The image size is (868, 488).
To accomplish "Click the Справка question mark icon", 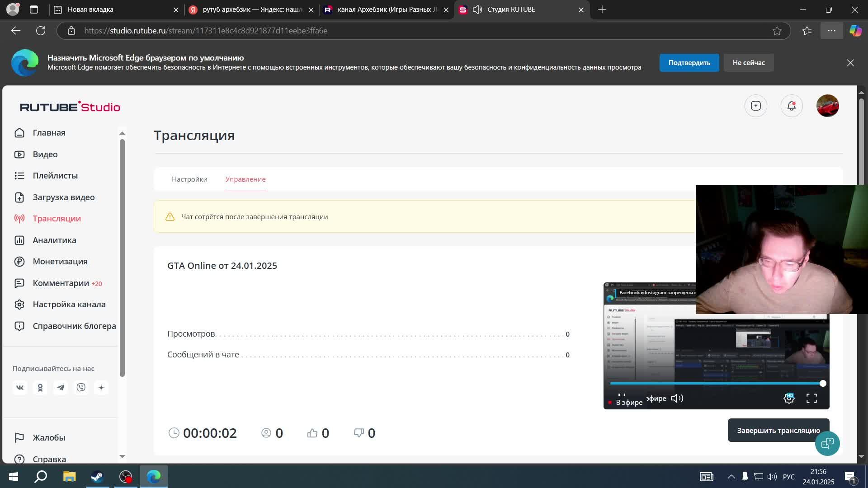I will (19, 459).
